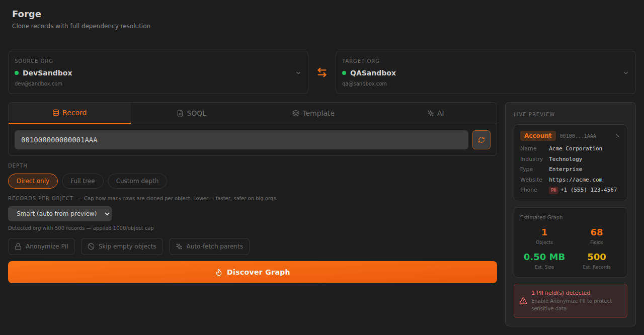Select Full tree depth

[x=83, y=181]
